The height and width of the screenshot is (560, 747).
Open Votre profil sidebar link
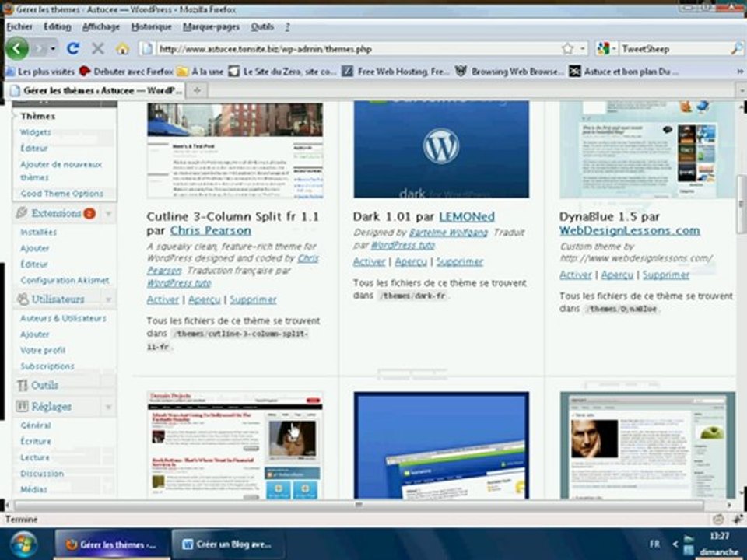click(43, 350)
